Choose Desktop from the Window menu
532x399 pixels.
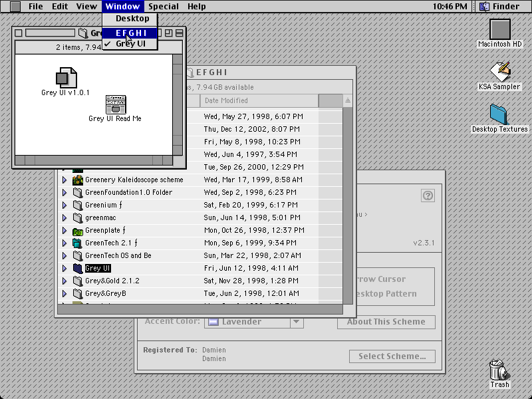tap(130, 19)
